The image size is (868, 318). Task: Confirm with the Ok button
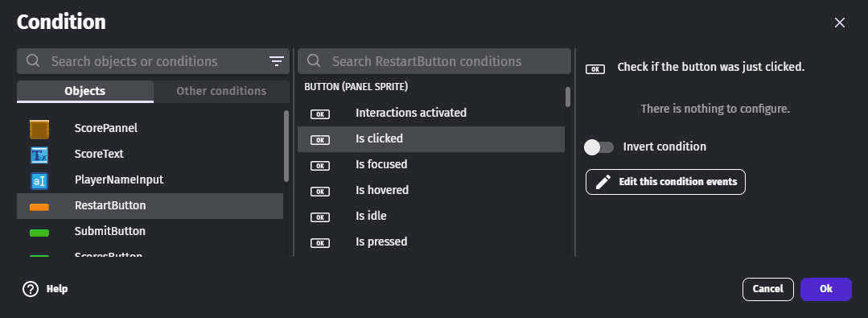pos(826,289)
